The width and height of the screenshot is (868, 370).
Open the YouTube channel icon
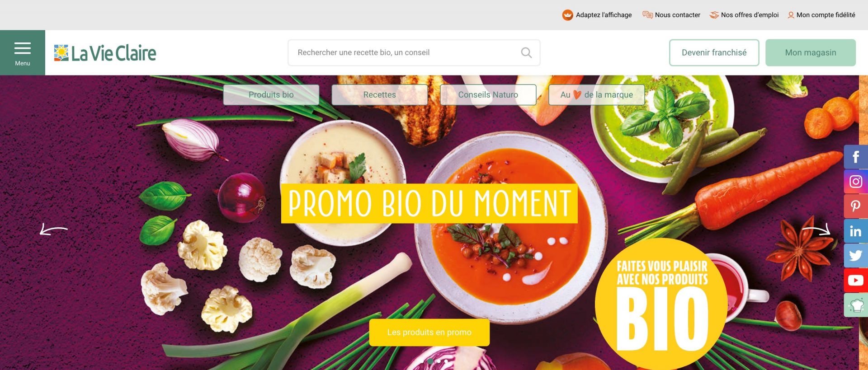856,281
